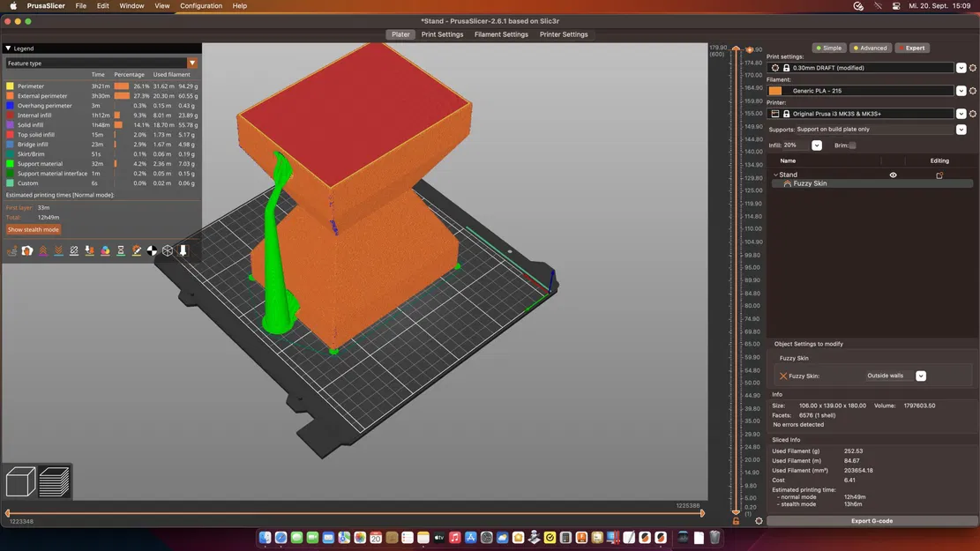Open the Supports dropdown

[961, 130]
